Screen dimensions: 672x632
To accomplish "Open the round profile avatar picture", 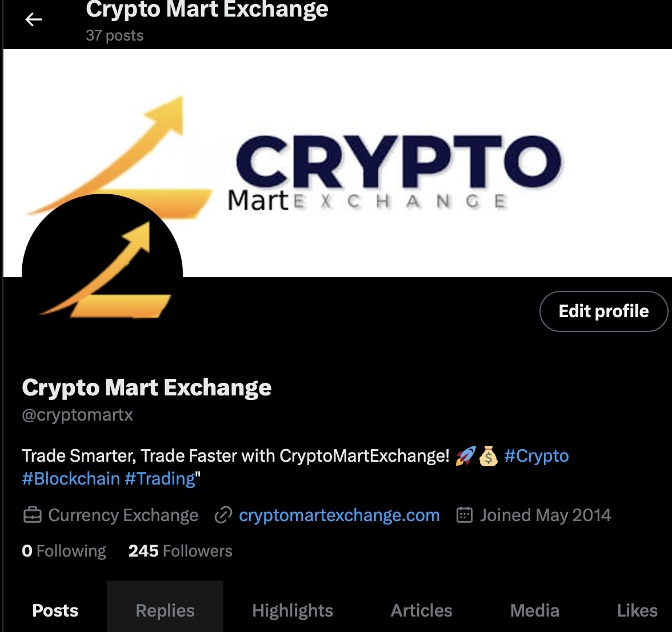I will [102, 274].
